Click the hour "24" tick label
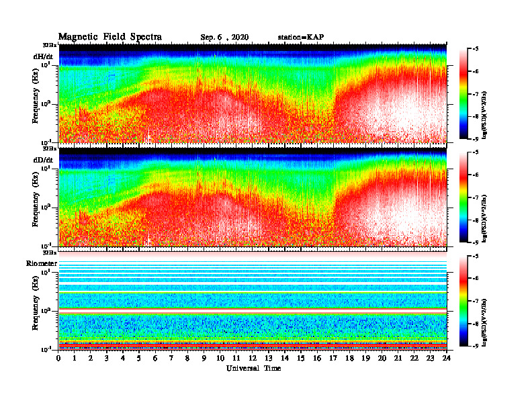This screenshot has height=411, width=532. (446, 359)
